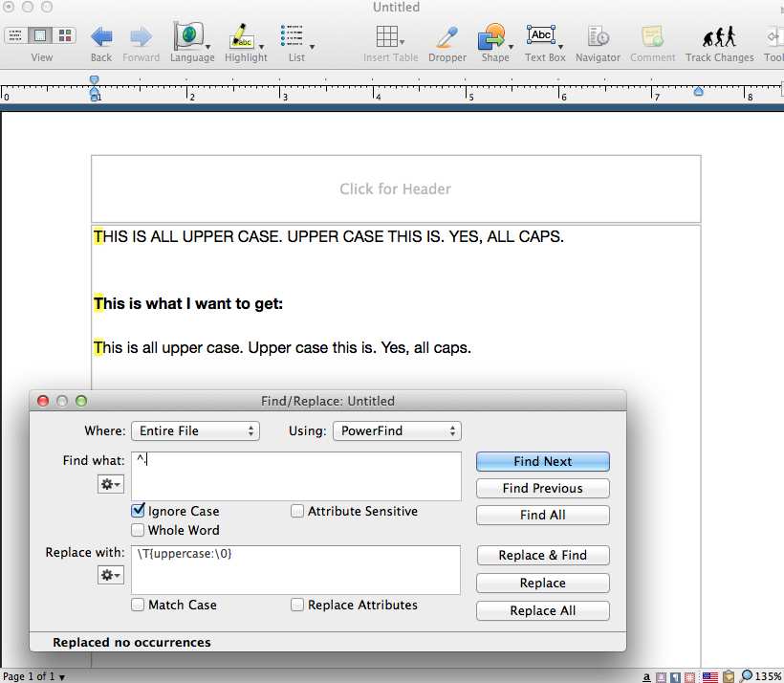
Task: Click the Back arrow toolbar icon
Action: (x=101, y=37)
